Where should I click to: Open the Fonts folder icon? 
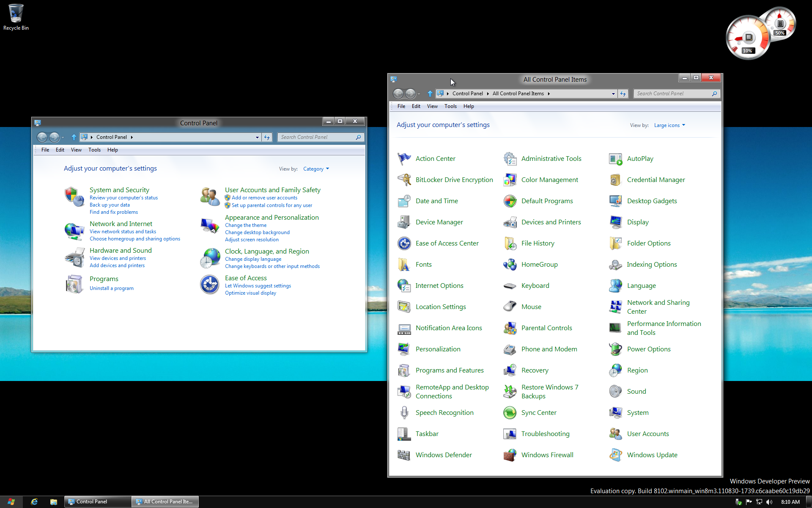click(x=404, y=265)
